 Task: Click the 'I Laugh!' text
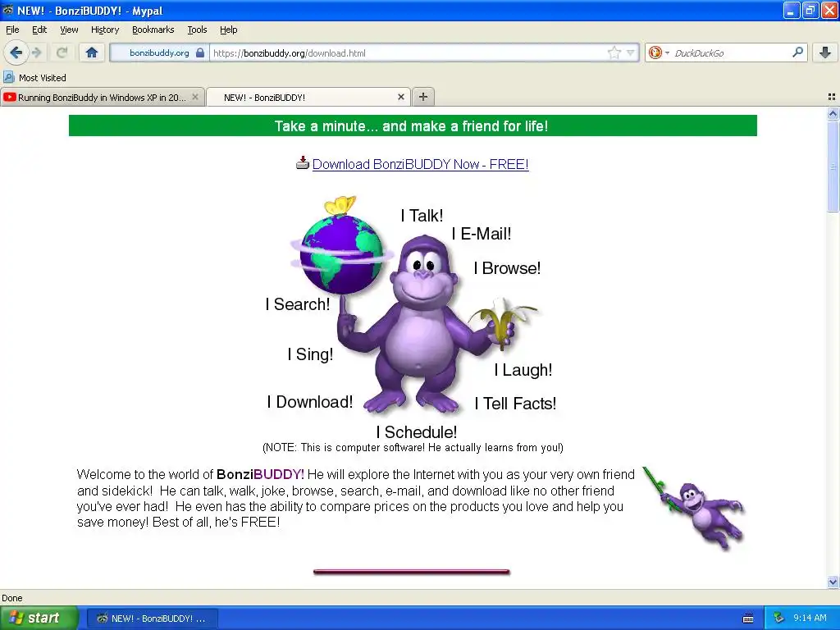(x=523, y=370)
